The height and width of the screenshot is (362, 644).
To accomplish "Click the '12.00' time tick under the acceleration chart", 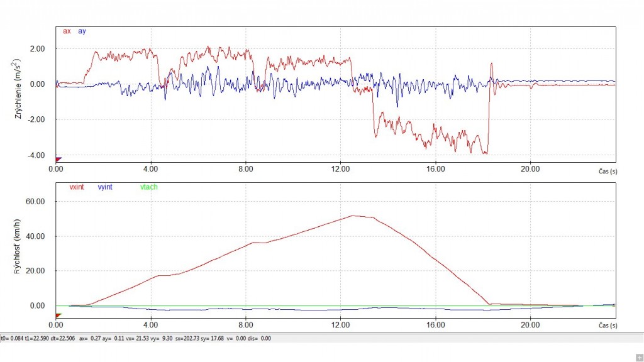I will (x=340, y=169).
